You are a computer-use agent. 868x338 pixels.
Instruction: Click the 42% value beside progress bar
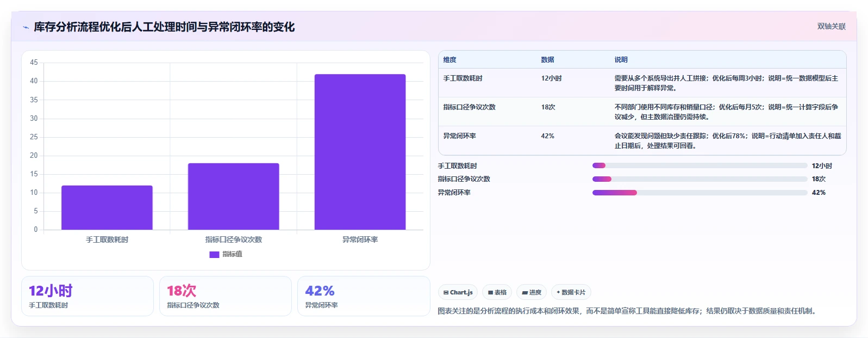pyautogui.click(x=819, y=193)
